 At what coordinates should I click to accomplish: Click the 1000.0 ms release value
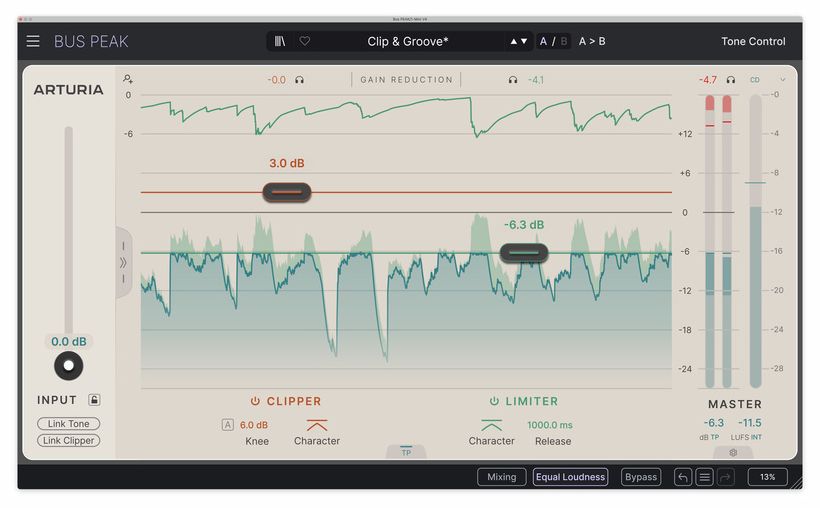tap(550, 425)
